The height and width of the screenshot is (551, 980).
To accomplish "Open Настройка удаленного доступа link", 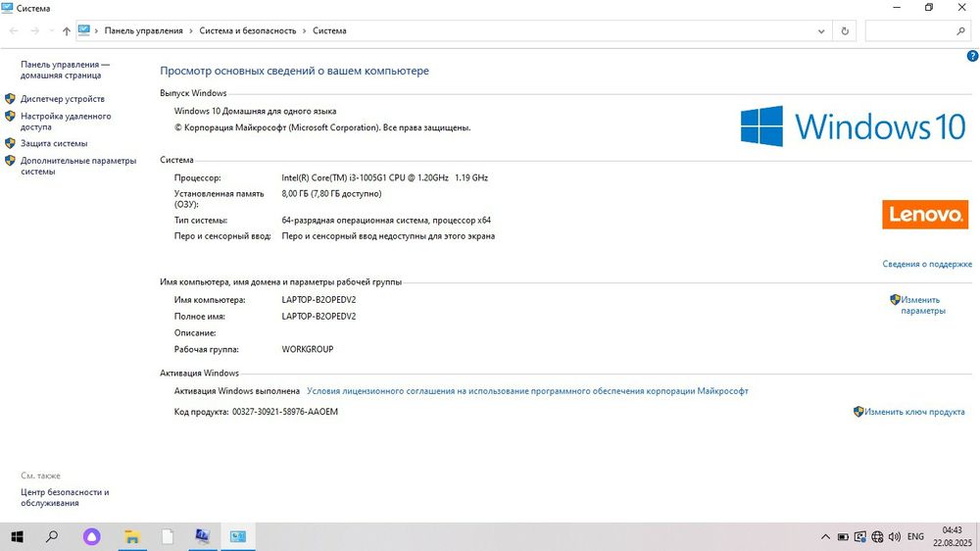I will [x=66, y=122].
